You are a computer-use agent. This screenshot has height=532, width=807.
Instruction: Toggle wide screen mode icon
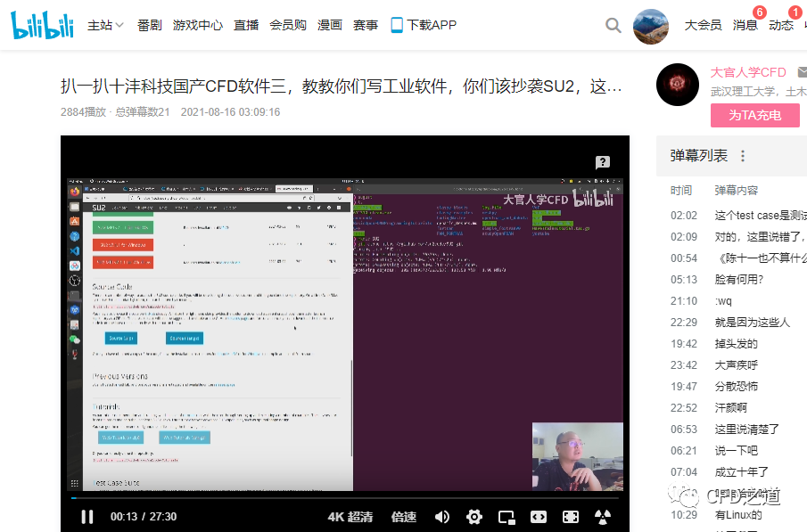[x=539, y=517]
